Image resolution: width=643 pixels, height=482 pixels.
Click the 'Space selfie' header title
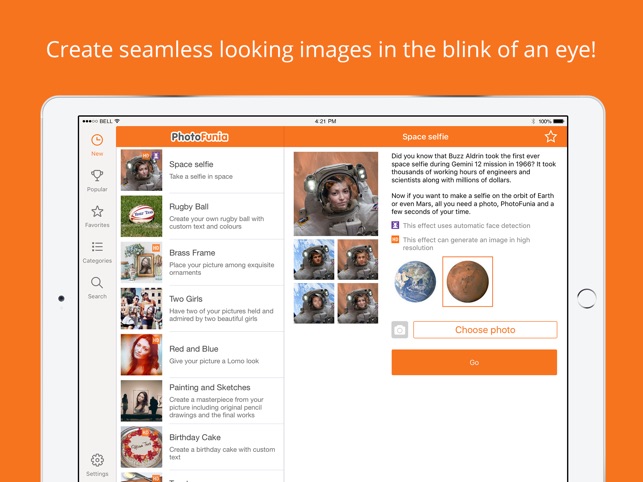click(425, 137)
